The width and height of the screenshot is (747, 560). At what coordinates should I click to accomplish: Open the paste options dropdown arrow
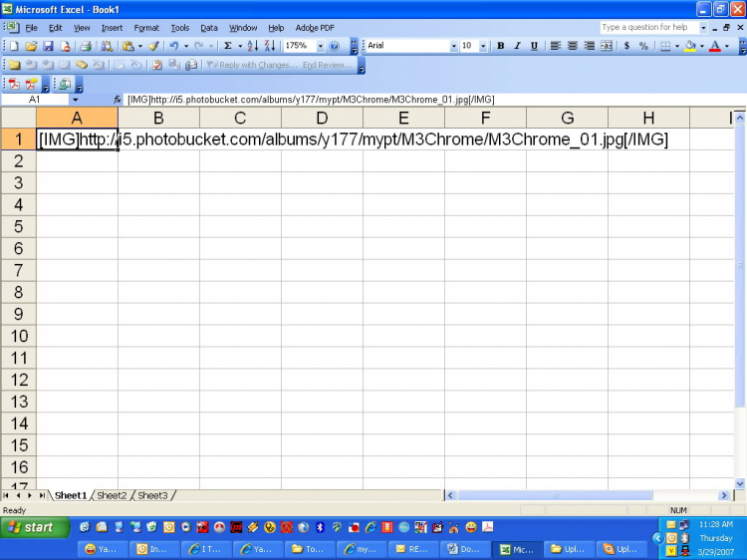click(140, 46)
